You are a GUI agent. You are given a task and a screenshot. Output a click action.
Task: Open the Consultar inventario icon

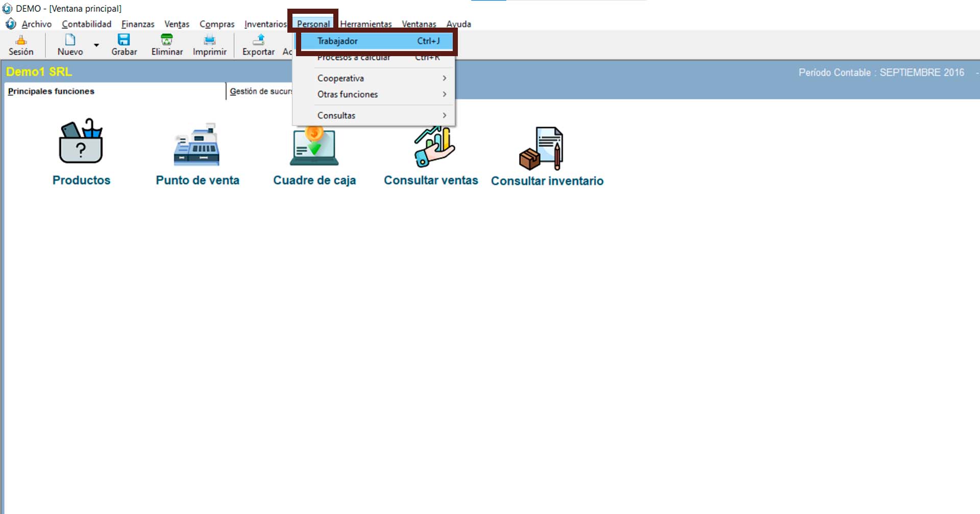[x=542, y=149]
